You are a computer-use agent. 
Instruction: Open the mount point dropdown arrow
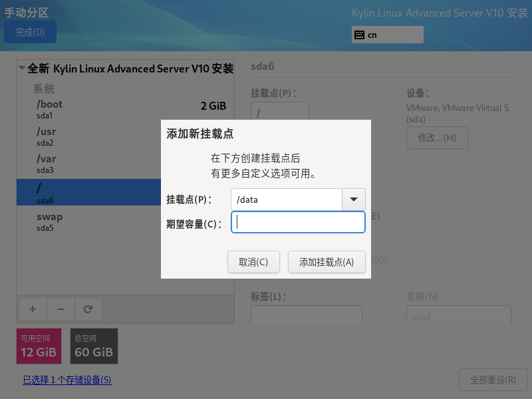[x=353, y=199]
